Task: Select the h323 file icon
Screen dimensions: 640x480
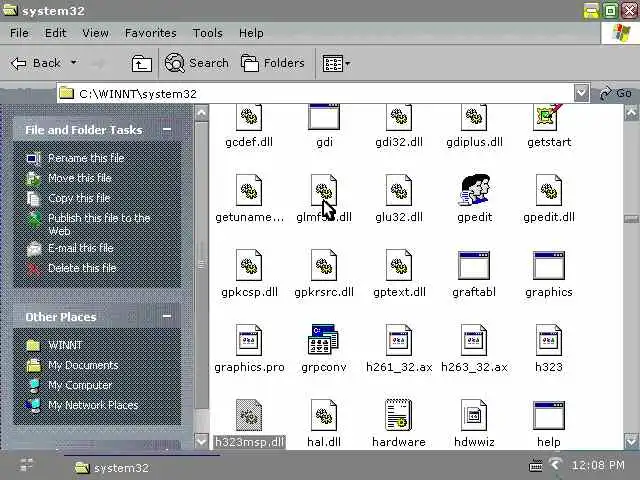Action: click(549, 340)
